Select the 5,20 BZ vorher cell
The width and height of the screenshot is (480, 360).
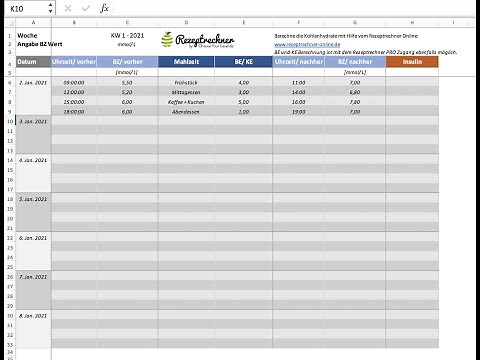(x=127, y=92)
